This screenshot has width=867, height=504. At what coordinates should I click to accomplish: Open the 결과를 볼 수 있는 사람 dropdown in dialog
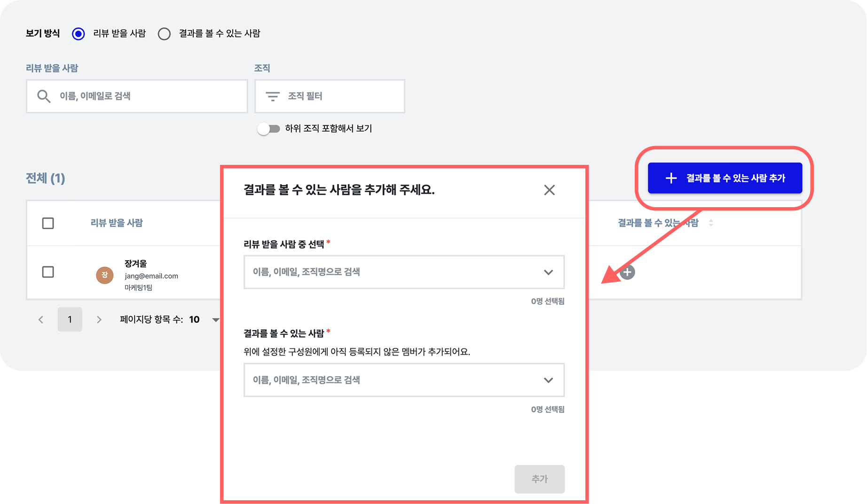(404, 380)
